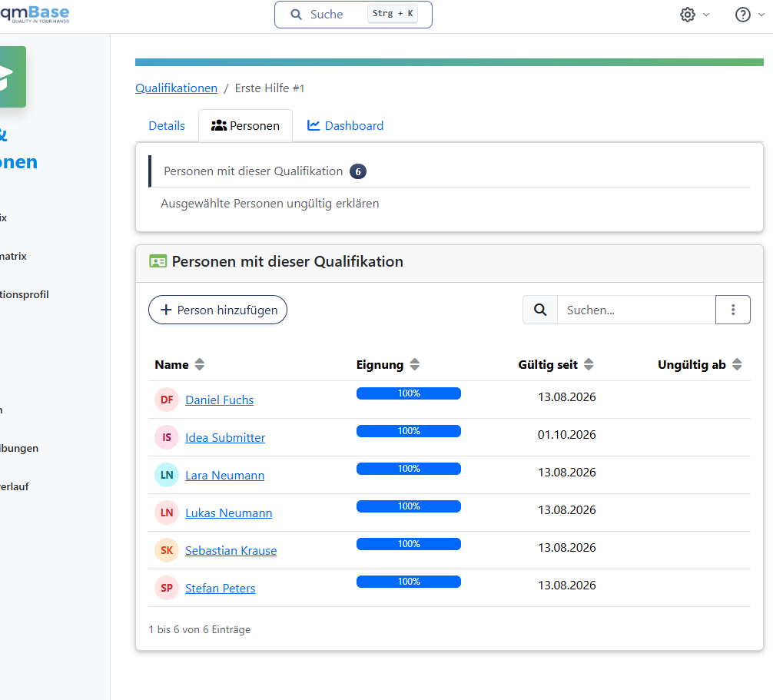Click the qmBase logo
The width and height of the screenshot is (773, 700).
pyautogui.click(x=35, y=14)
